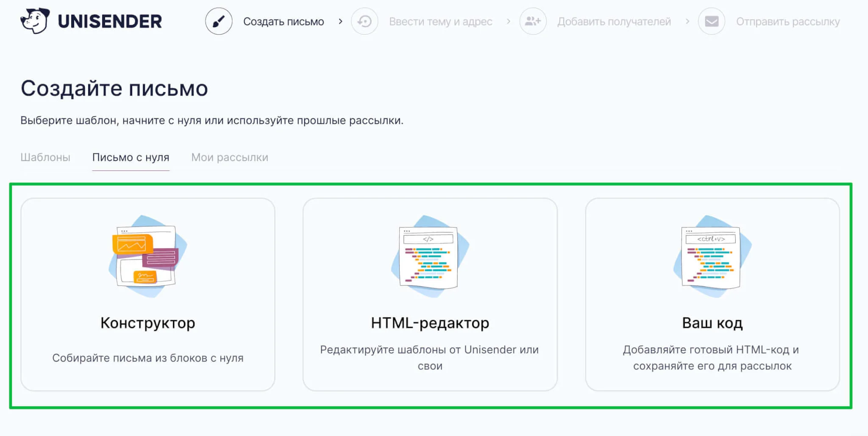Click the history icon for Ввести тему и адрес

[x=364, y=21]
